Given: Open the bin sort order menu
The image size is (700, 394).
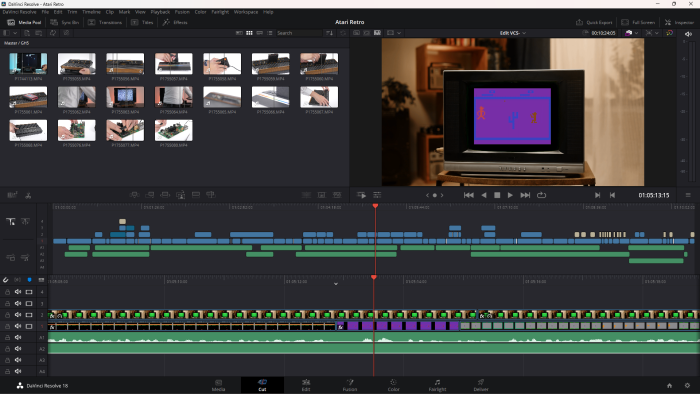Looking at the screenshot, I should 329,33.
